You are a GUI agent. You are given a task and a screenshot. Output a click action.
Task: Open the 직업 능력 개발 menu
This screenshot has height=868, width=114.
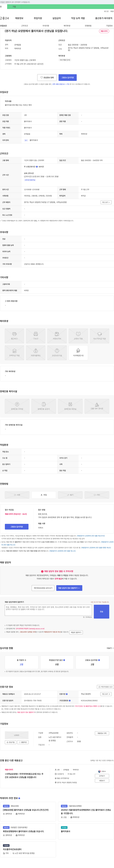click(78, 18)
